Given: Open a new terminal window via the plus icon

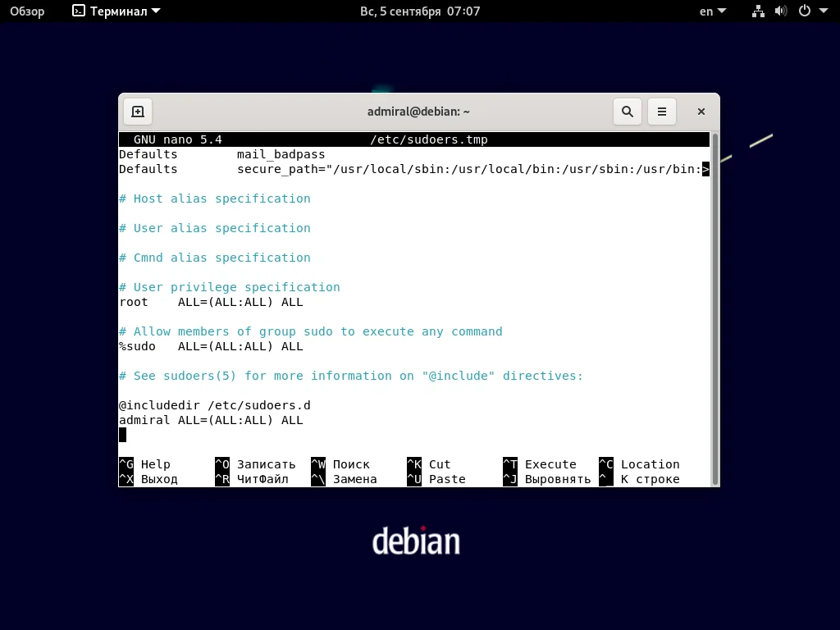Looking at the screenshot, I should 138,111.
